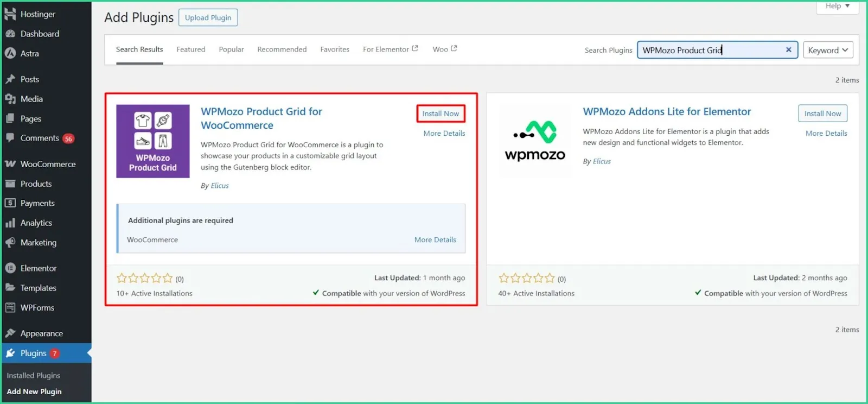The height and width of the screenshot is (404, 868).
Task: Install WPMozo Addons Lite for Elementor
Action: point(822,113)
